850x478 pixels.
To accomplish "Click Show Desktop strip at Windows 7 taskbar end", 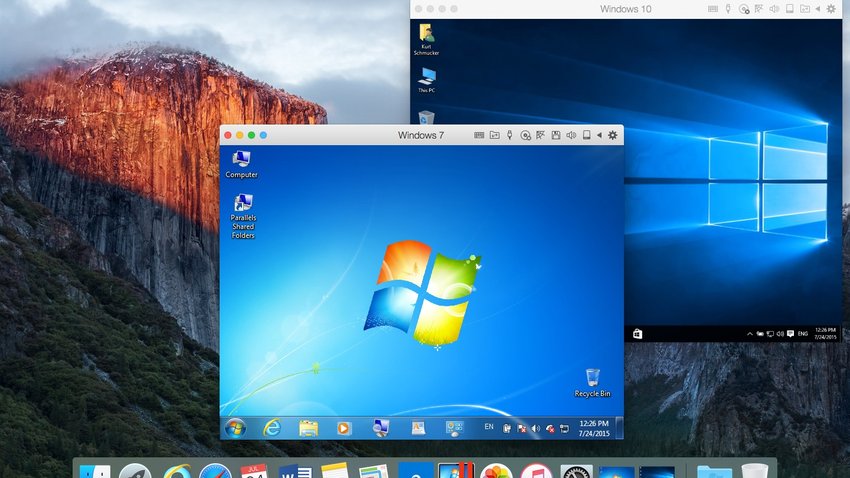I will coord(620,428).
